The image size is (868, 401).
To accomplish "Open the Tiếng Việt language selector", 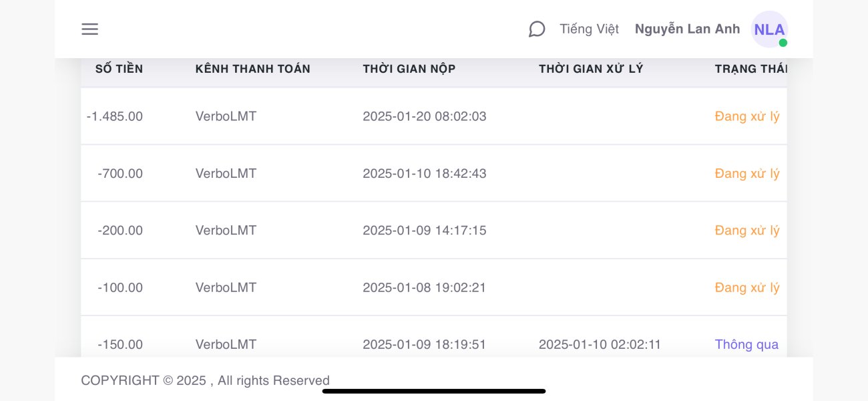I will coord(589,29).
